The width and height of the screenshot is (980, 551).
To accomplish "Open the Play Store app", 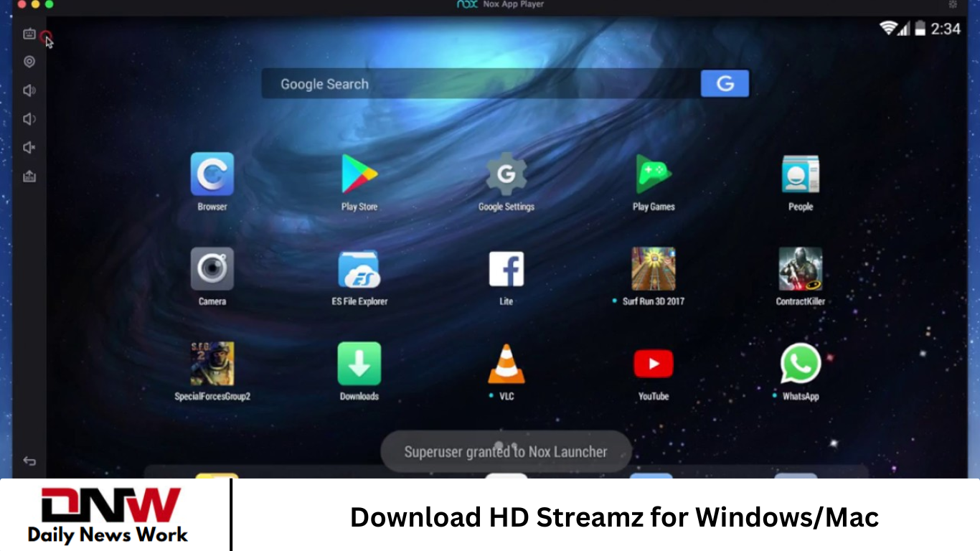I will click(359, 174).
